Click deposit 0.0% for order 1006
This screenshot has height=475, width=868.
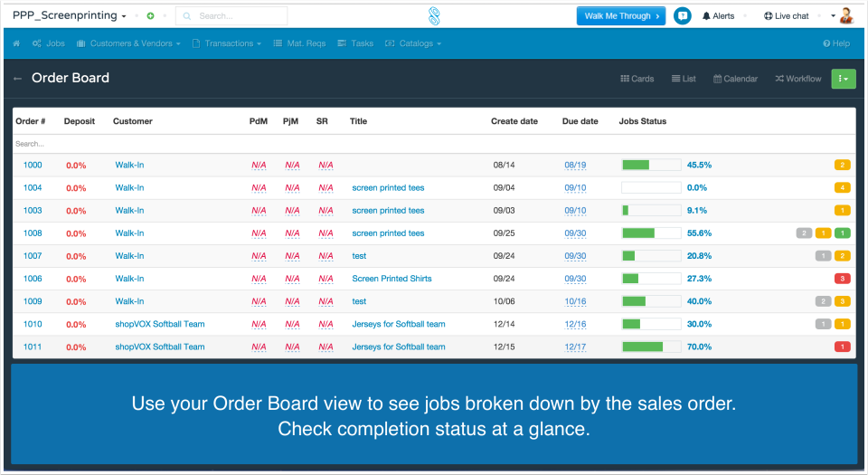point(76,279)
